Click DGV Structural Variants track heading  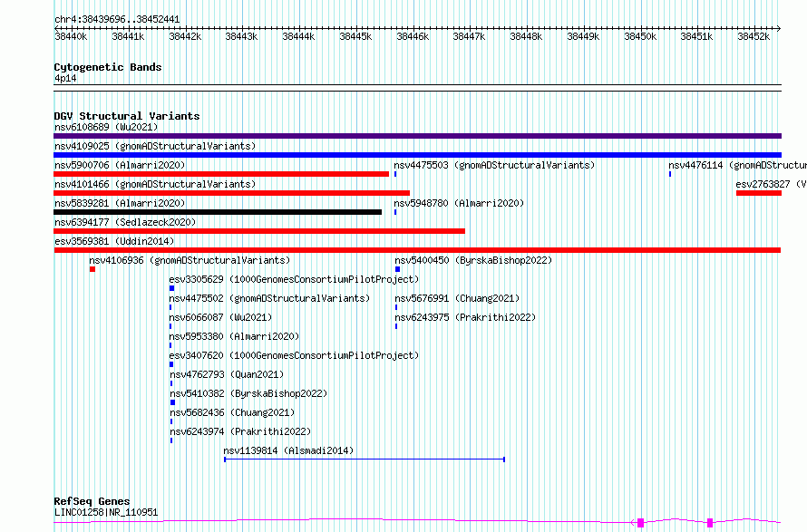click(x=127, y=116)
